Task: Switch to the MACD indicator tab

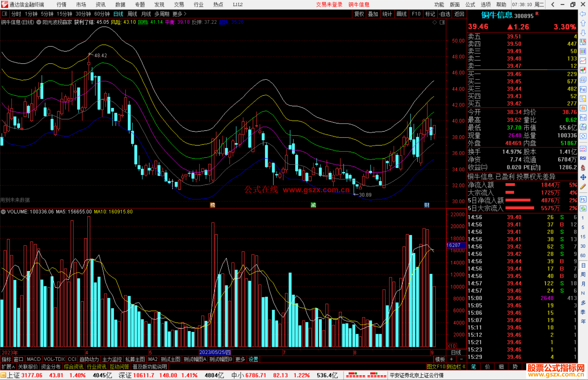Action: pyautogui.click(x=33, y=359)
